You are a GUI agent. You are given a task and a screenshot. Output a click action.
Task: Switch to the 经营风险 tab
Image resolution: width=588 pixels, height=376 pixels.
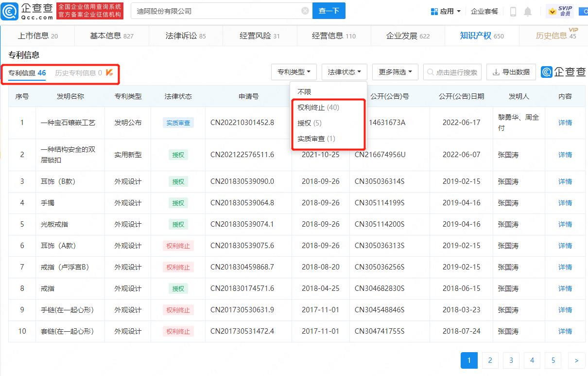[x=259, y=36]
